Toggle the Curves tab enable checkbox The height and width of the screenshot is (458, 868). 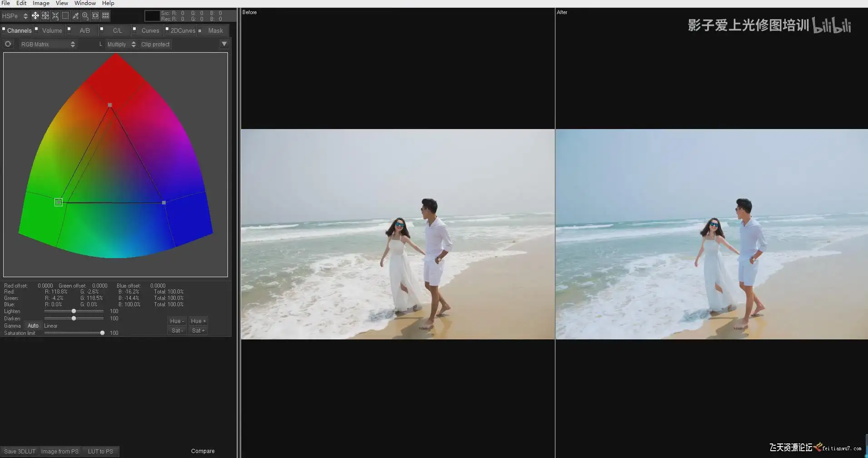pos(134,29)
